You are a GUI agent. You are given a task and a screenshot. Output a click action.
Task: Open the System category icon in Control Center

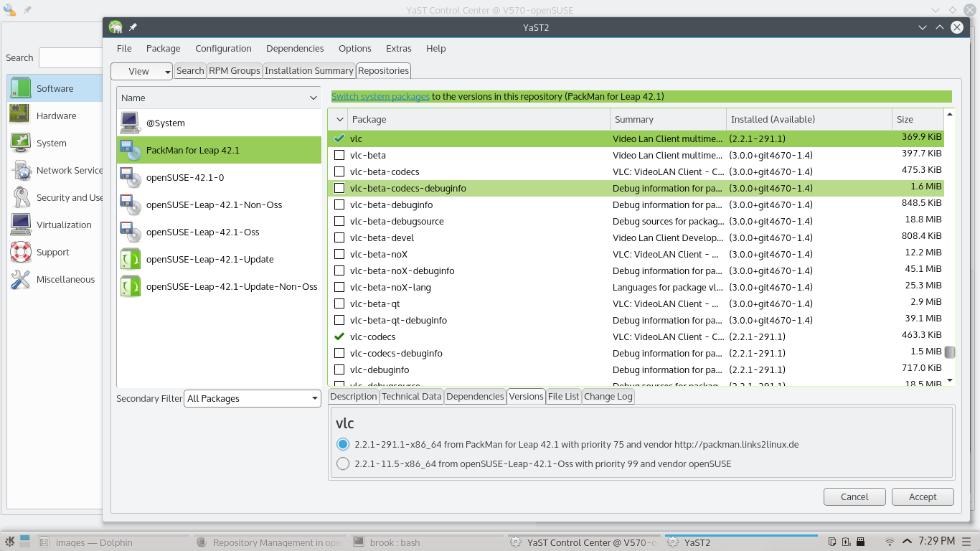click(21, 143)
